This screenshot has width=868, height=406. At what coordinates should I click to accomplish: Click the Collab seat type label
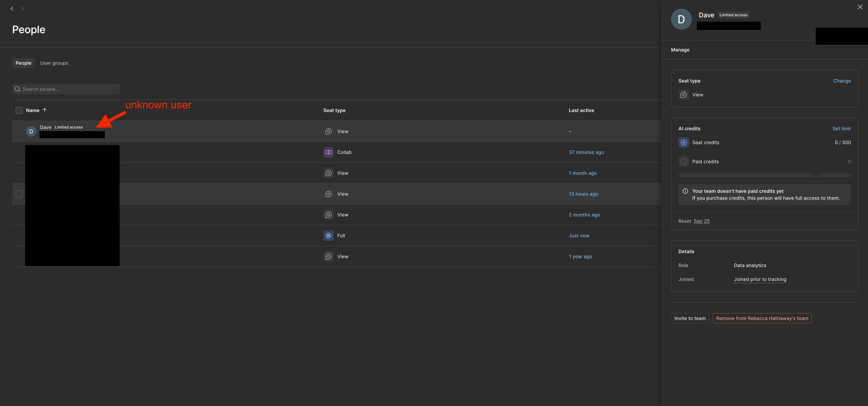(x=344, y=152)
